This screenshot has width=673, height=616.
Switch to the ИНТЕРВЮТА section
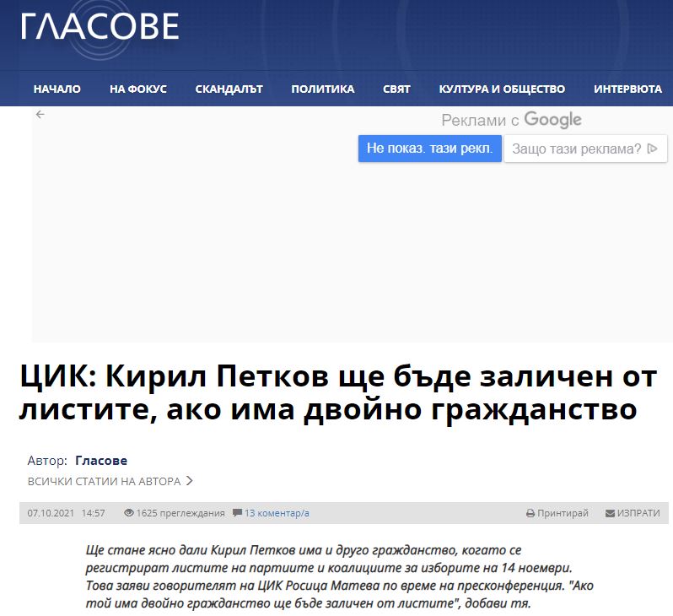point(627,89)
